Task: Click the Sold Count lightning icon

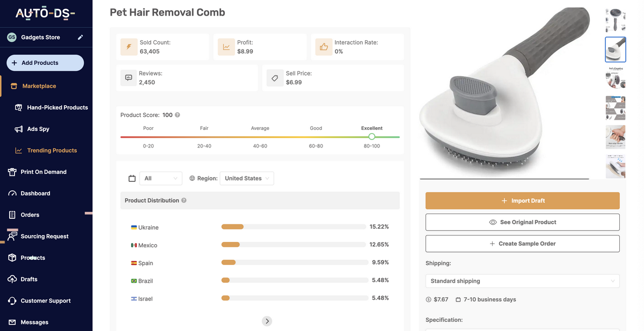Action: click(x=129, y=47)
